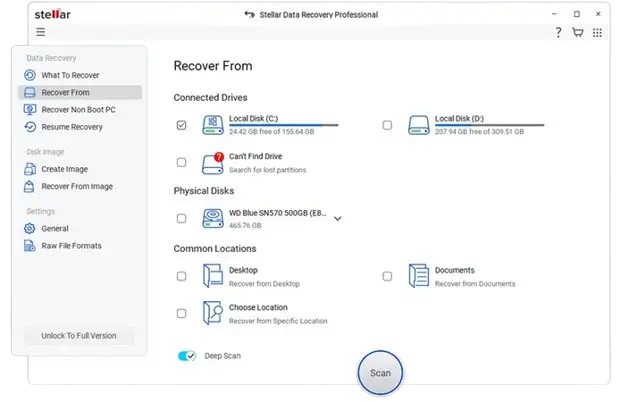Open Recover Non Boot PC option

click(80, 109)
